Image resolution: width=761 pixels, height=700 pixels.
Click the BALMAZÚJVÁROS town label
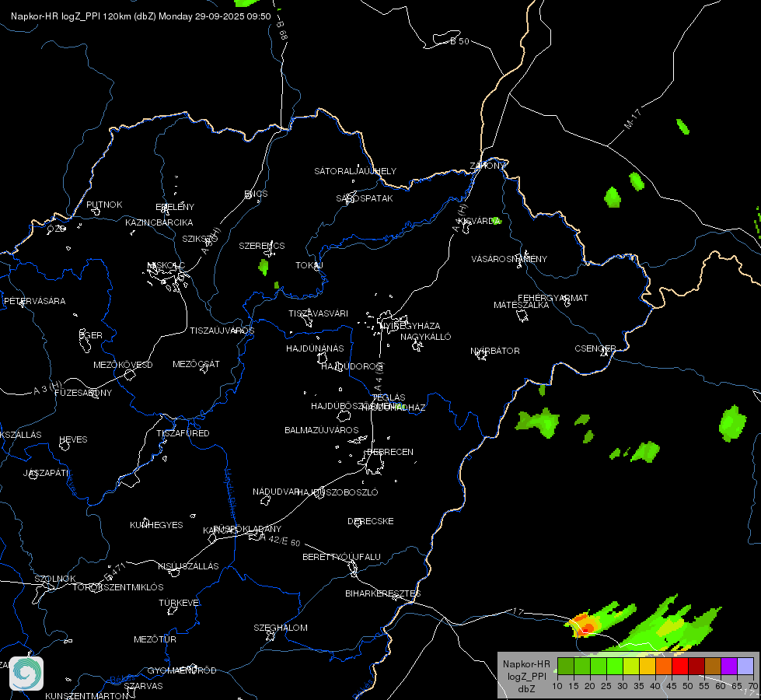pyautogui.click(x=321, y=430)
